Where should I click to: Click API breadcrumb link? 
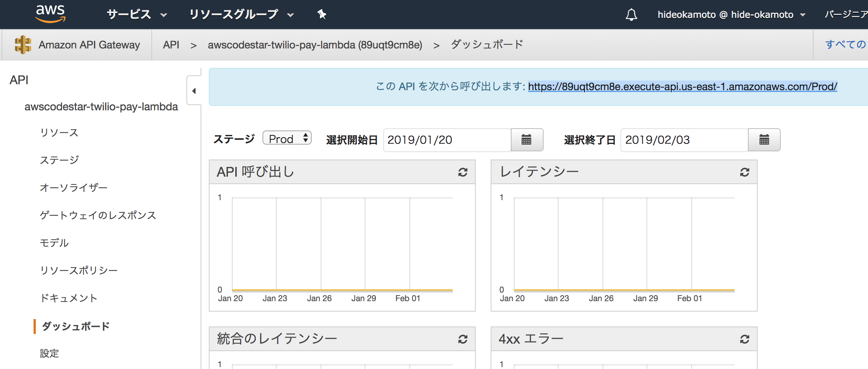(171, 45)
